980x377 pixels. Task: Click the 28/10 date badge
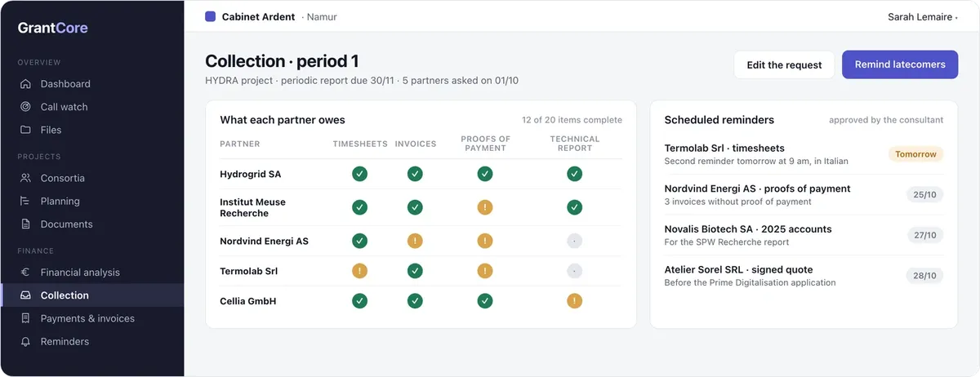pyautogui.click(x=925, y=276)
